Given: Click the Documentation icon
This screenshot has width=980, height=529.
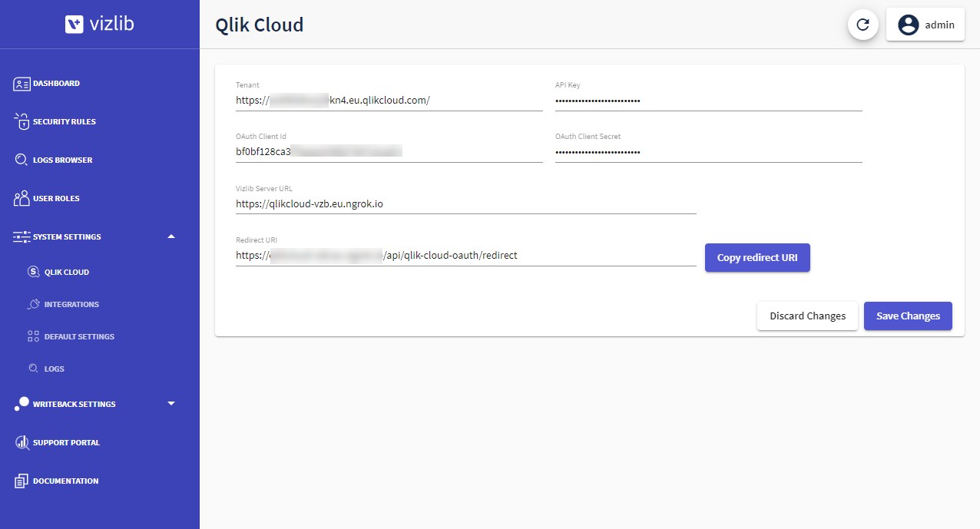Looking at the screenshot, I should click(x=22, y=481).
